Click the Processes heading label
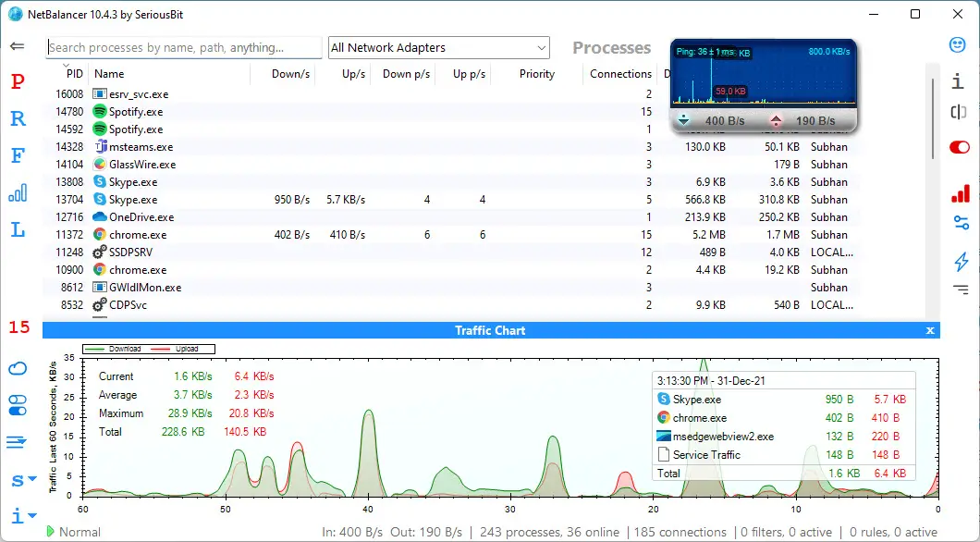Screen dimensions: 980x542 611,47
